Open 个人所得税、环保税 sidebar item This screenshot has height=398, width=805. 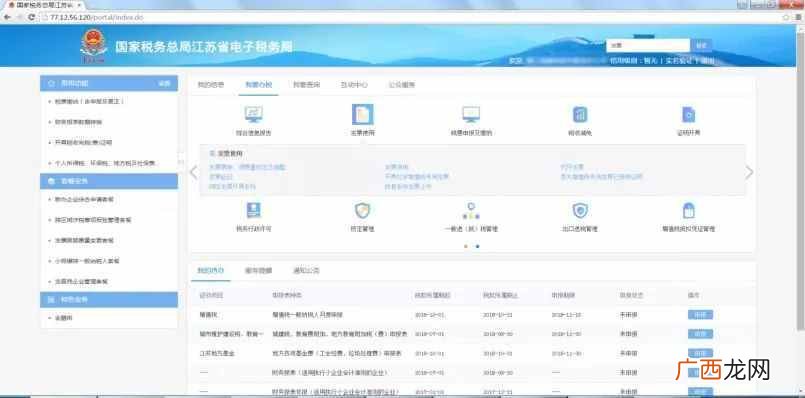point(105,163)
